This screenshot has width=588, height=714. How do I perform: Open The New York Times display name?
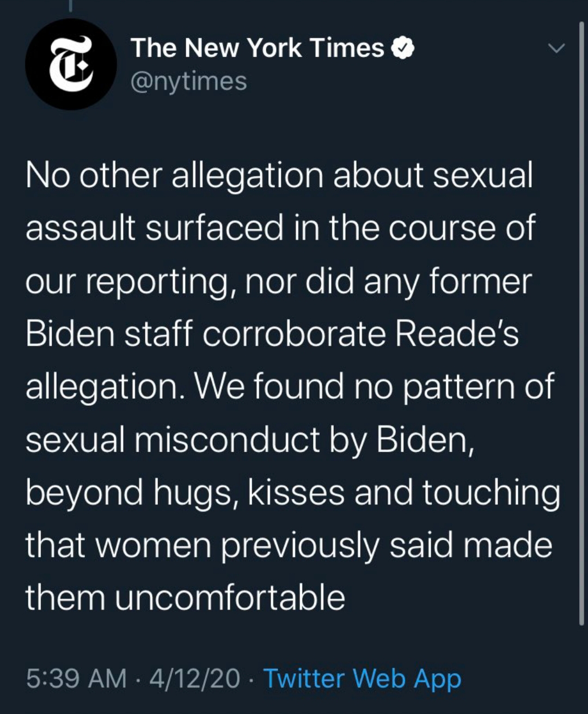pos(257,48)
